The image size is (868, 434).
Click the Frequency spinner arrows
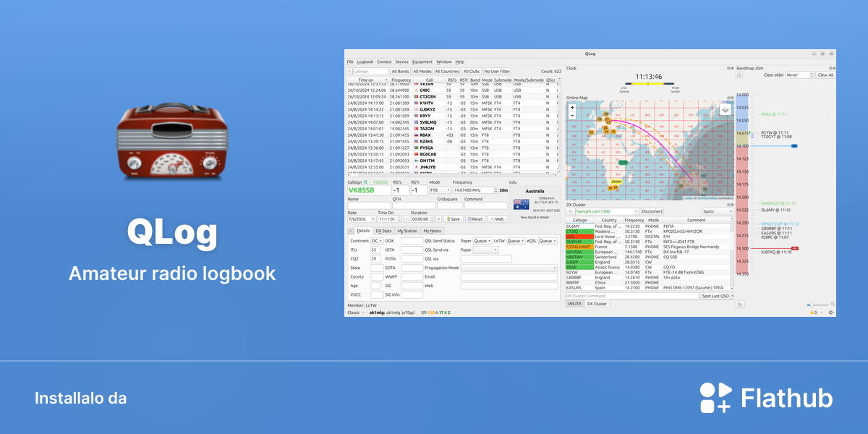(x=495, y=190)
